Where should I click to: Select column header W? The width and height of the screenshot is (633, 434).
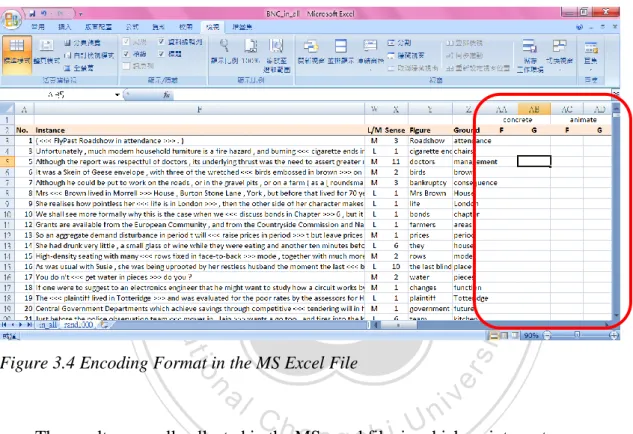coord(374,109)
